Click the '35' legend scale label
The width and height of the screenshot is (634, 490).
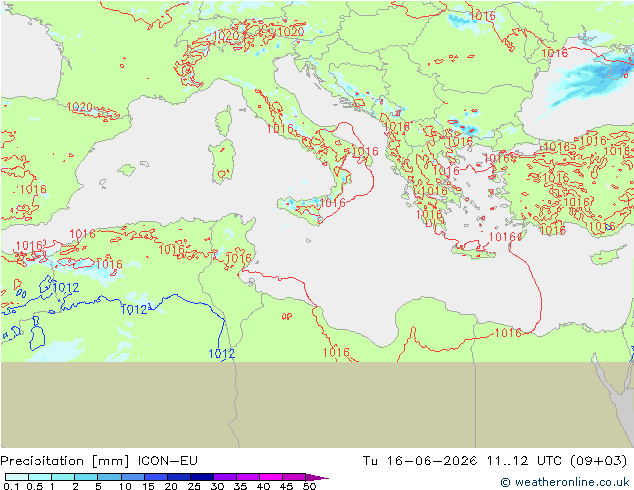[241, 486]
